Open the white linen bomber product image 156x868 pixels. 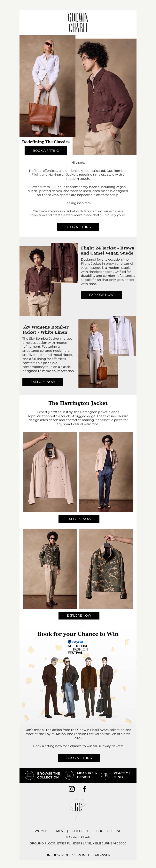pos(122,336)
